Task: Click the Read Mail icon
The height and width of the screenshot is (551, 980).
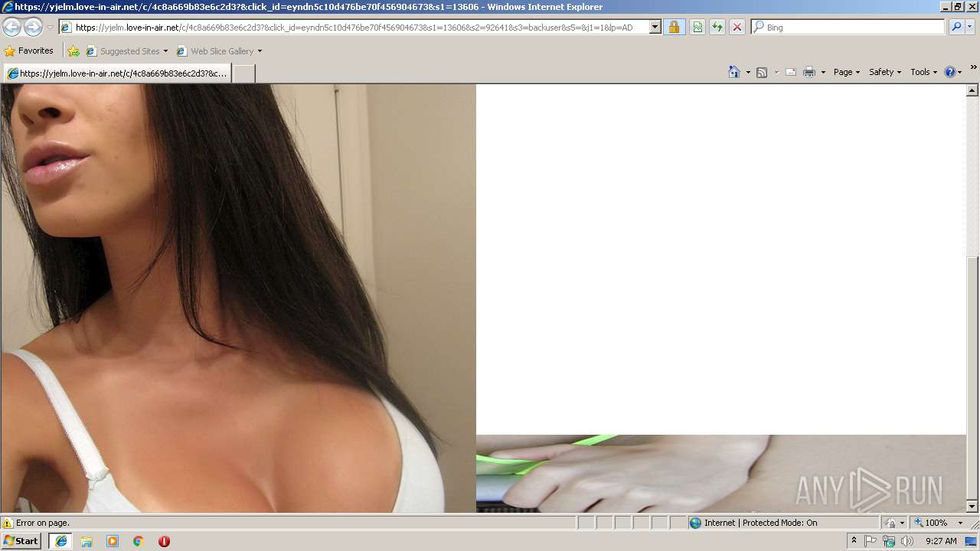Action: (791, 72)
